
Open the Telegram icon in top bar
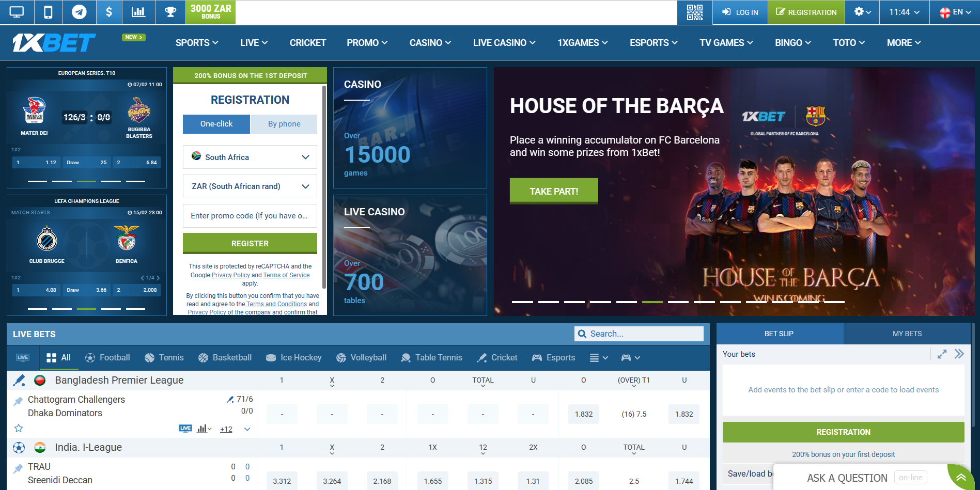click(x=79, y=12)
